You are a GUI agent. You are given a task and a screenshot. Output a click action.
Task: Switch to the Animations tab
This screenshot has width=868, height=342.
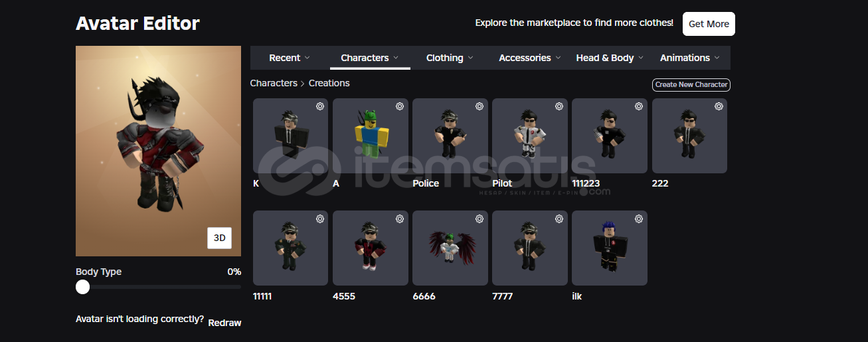point(690,58)
